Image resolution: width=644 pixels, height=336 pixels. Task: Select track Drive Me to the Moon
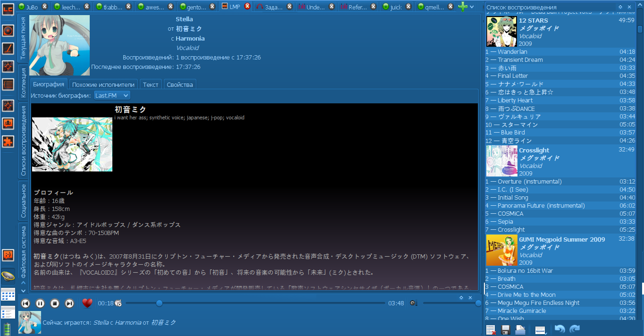(560, 295)
